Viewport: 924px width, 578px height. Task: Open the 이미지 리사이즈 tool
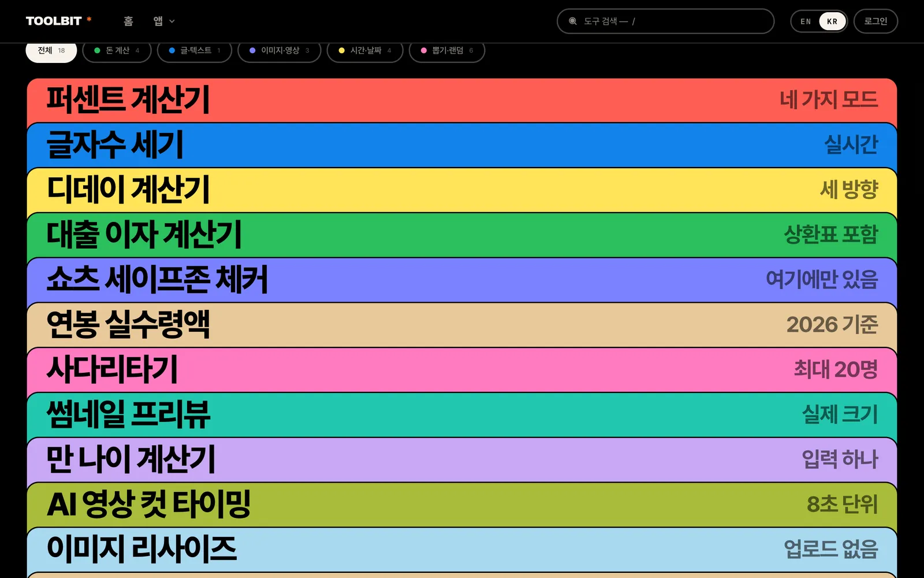click(462, 550)
